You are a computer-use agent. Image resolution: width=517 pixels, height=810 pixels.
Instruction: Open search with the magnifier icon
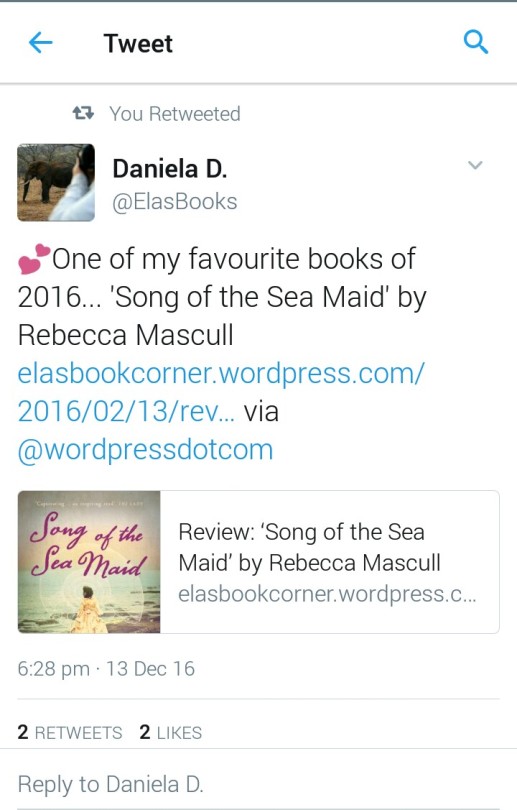coord(475,42)
